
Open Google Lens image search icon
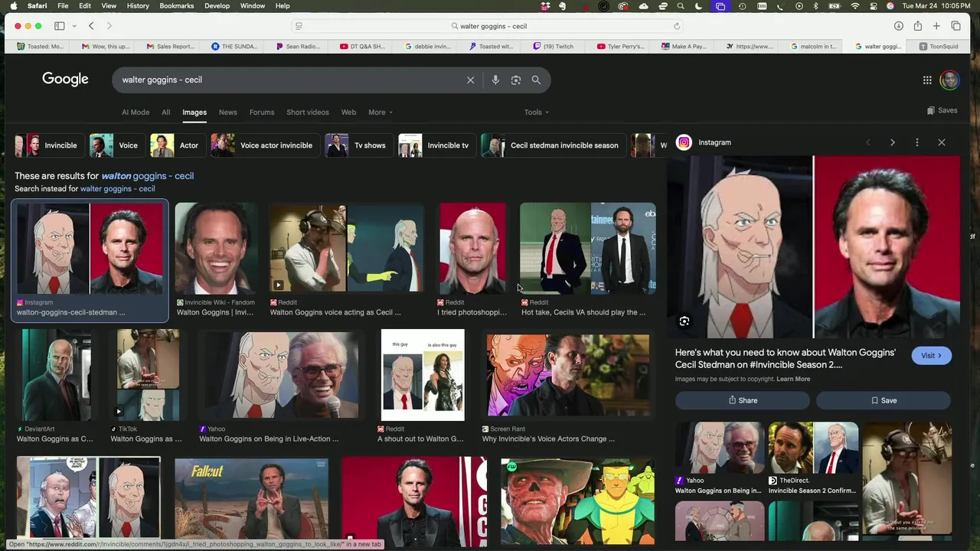[x=516, y=80]
